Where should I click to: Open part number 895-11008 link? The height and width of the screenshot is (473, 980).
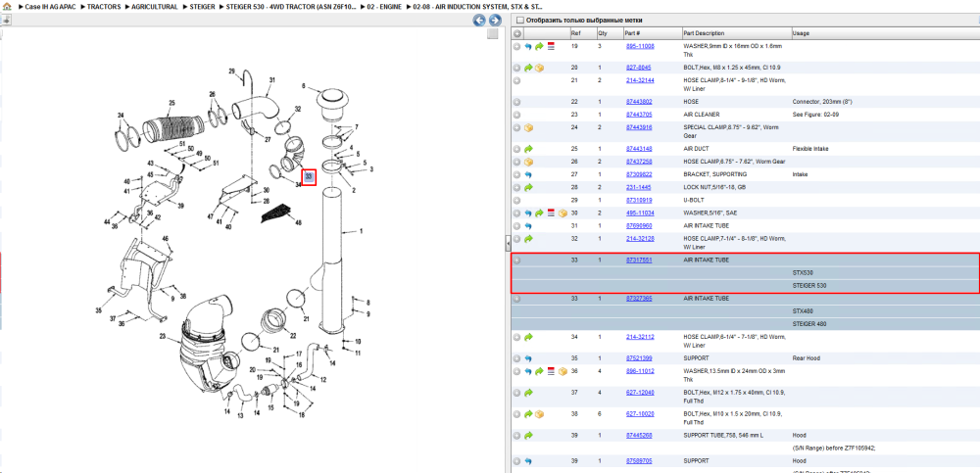click(x=640, y=46)
